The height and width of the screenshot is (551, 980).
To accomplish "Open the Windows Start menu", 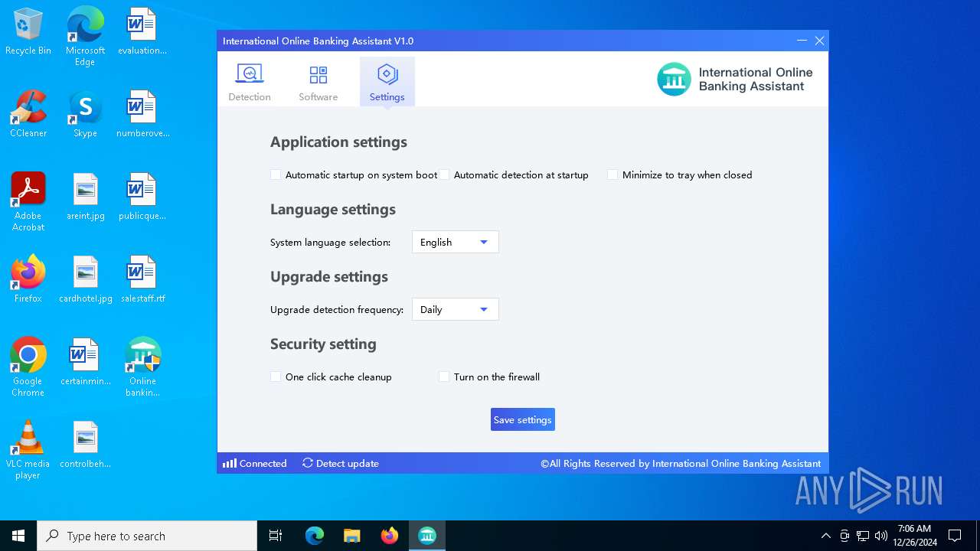I will [18, 536].
